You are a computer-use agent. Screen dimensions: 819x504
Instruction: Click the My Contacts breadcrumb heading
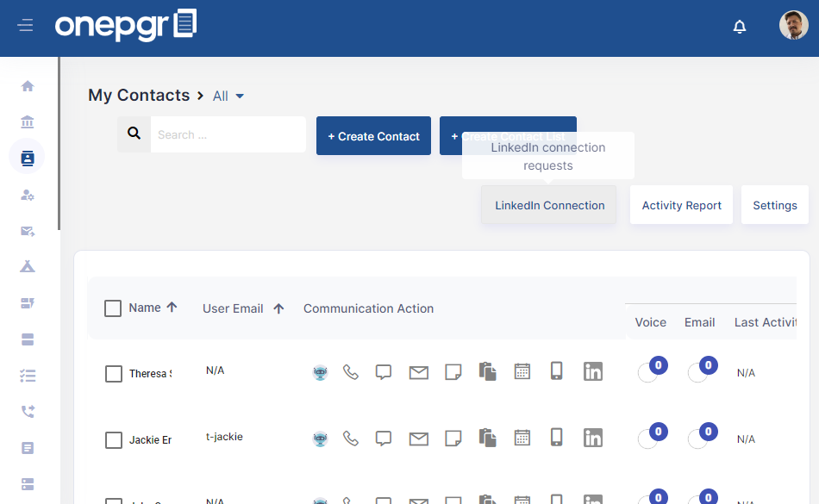click(x=139, y=95)
